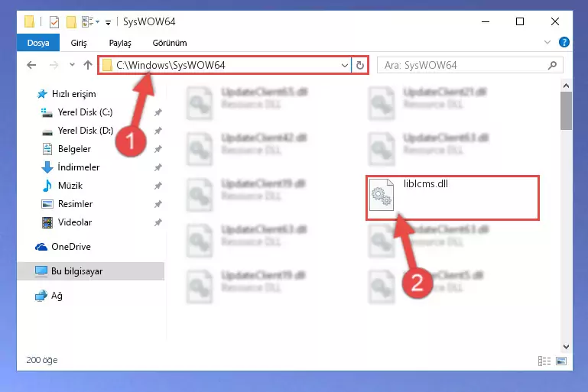This screenshot has width=588, height=392.
Task: Open the Resimler folder in the sidebar
Action: (x=75, y=204)
